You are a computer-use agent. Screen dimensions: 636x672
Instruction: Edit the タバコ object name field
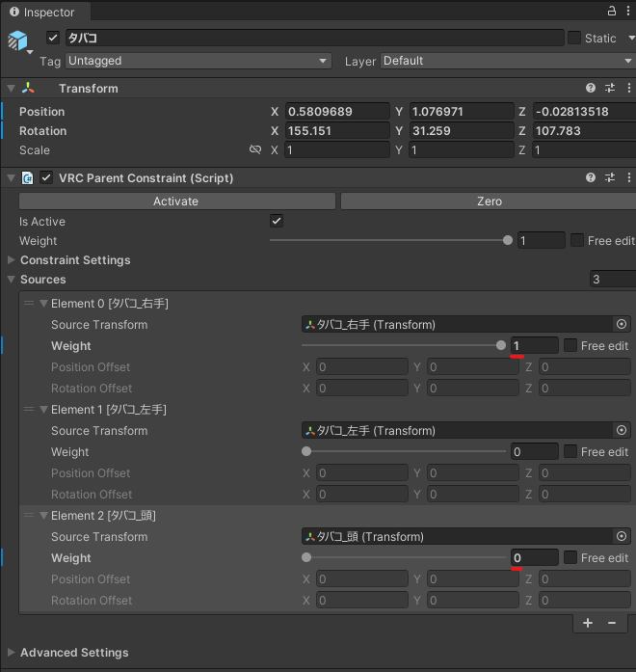pyautogui.click(x=315, y=38)
